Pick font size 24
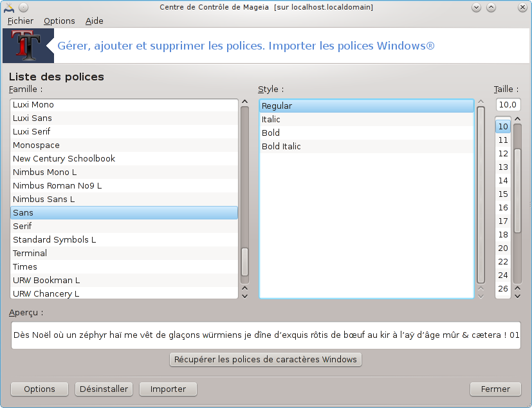This screenshot has width=532, height=408. [x=503, y=275]
